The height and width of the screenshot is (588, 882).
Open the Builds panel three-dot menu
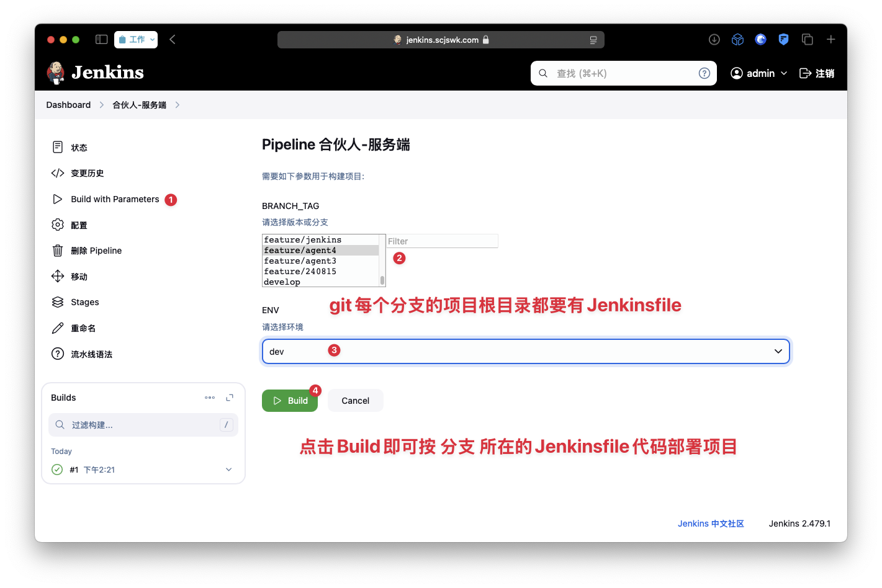click(x=210, y=398)
